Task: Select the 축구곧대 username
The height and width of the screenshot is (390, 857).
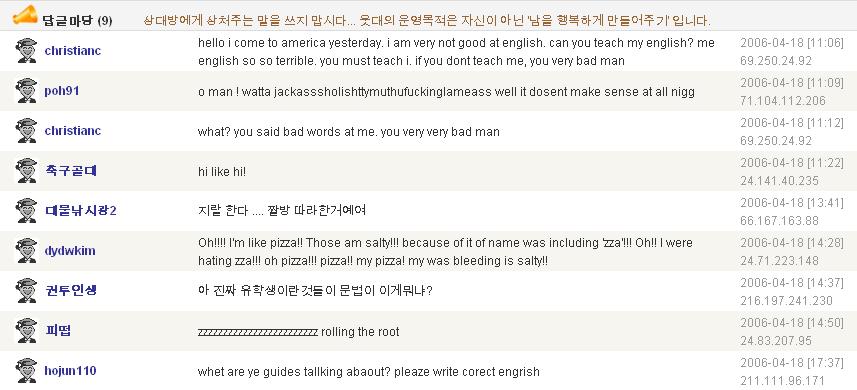Action: point(71,171)
